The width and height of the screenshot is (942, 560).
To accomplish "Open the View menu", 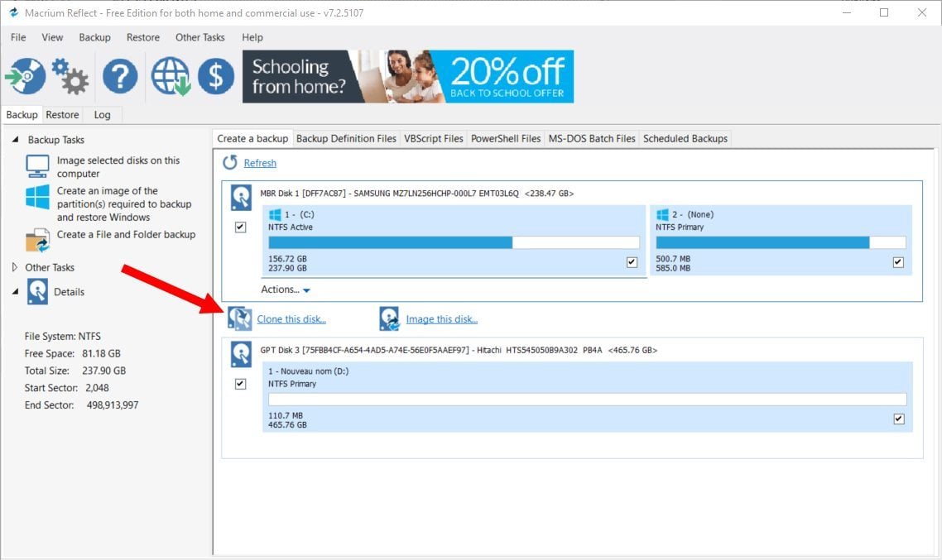I will [x=52, y=37].
